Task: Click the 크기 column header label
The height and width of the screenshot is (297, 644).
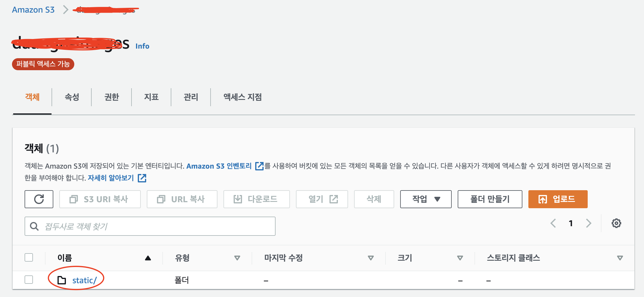Action: click(x=405, y=258)
